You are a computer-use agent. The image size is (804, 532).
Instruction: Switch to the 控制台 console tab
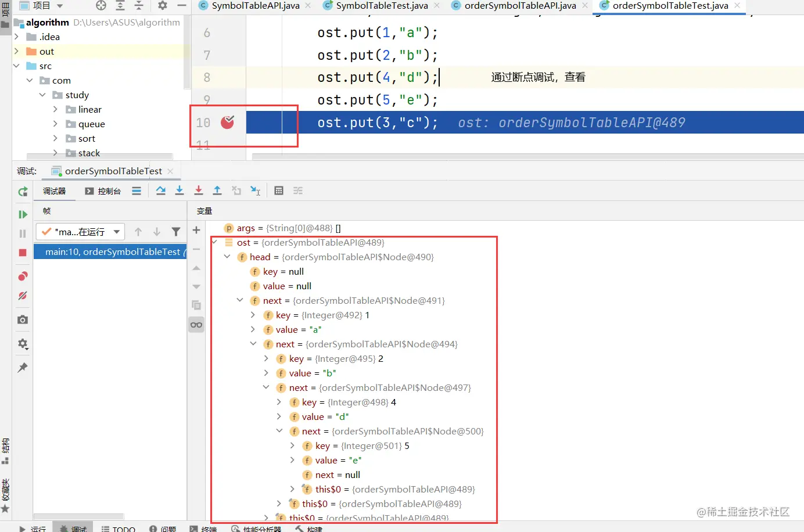[x=103, y=191]
